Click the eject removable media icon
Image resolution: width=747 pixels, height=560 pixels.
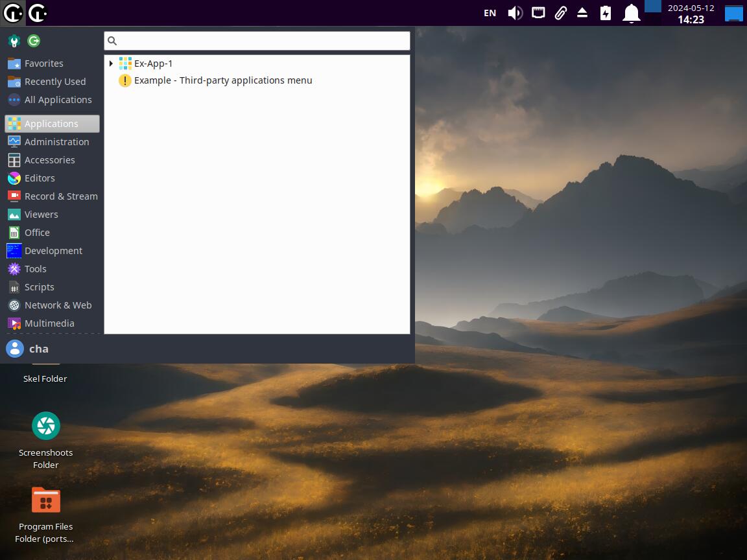[582, 13]
